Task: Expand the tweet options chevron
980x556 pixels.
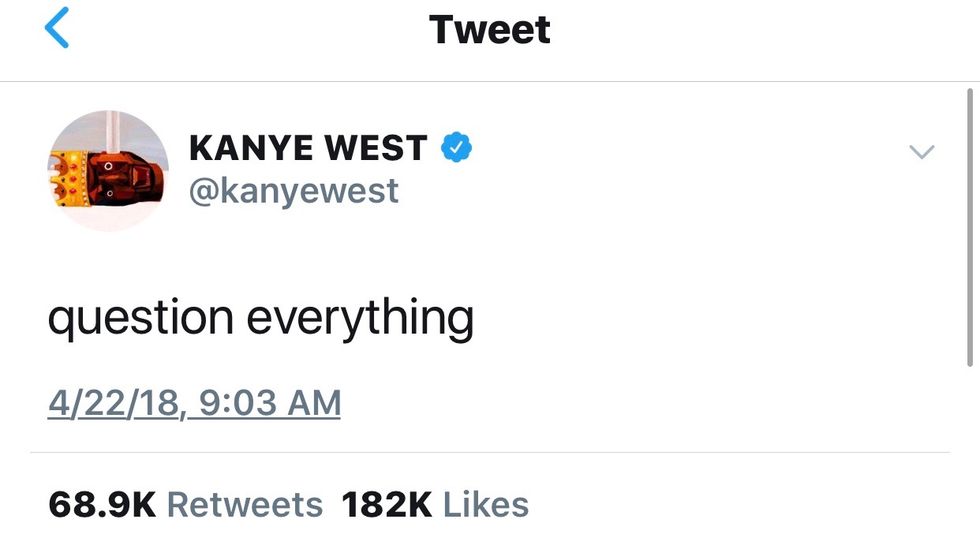Action: pos(921,151)
